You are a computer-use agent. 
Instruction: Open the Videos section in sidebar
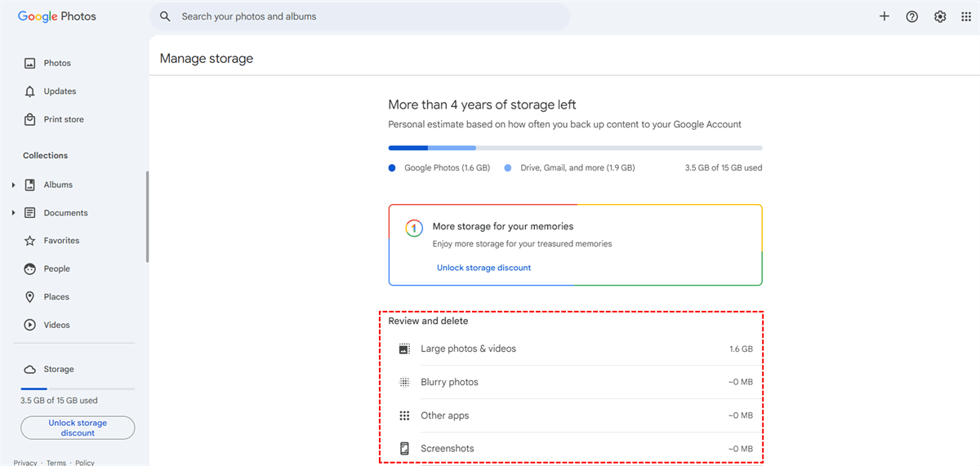point(56,325)
